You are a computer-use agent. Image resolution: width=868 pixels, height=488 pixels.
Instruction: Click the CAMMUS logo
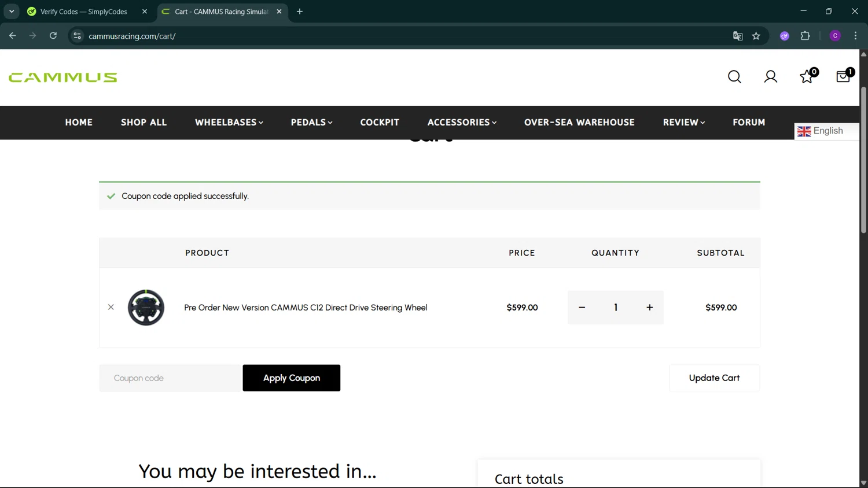point(63,77)
